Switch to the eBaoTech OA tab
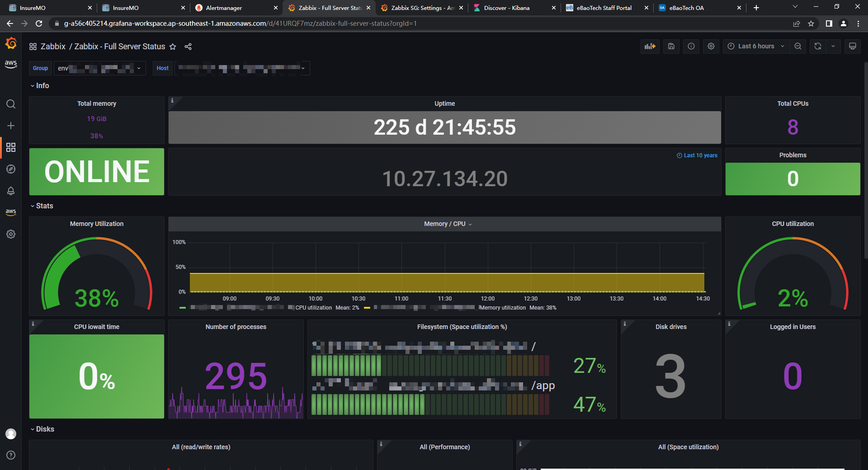This screenshot has width=868, height=470. [x=700, y=8]
